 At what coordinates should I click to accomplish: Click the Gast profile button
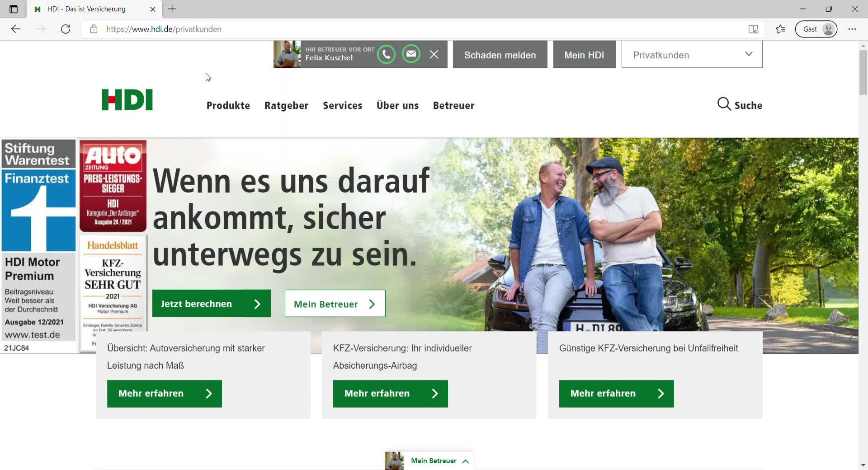[x=816, y=29]
